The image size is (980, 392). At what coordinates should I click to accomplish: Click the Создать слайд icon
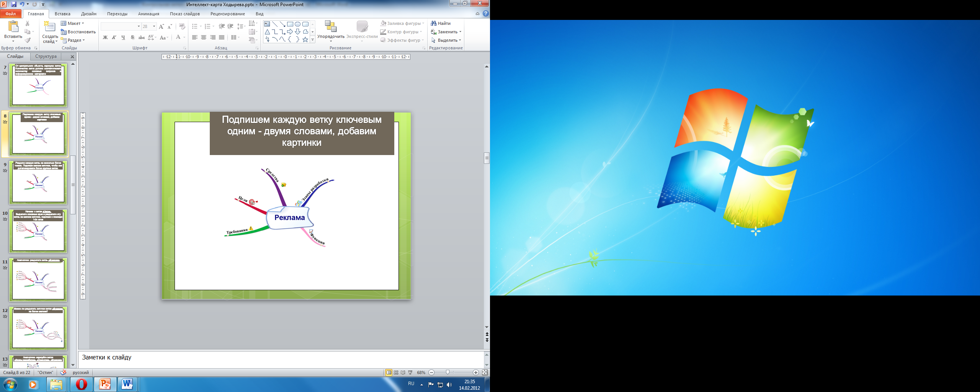point(49,27)
